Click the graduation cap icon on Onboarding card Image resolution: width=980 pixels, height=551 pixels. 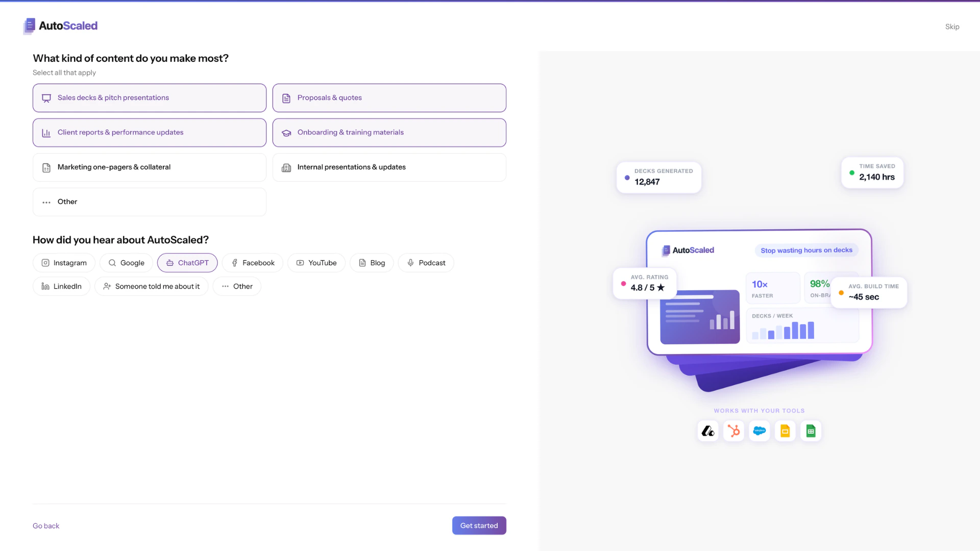[x=286, y=133]
